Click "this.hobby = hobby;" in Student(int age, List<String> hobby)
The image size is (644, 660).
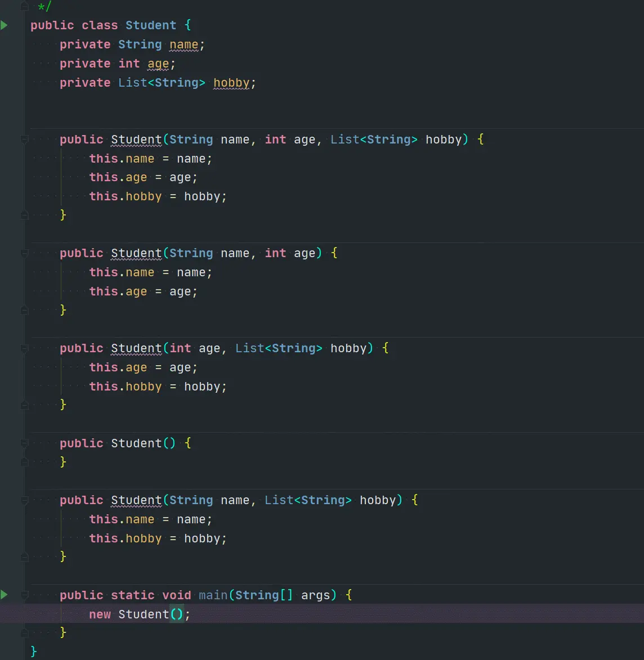(158, 387)
